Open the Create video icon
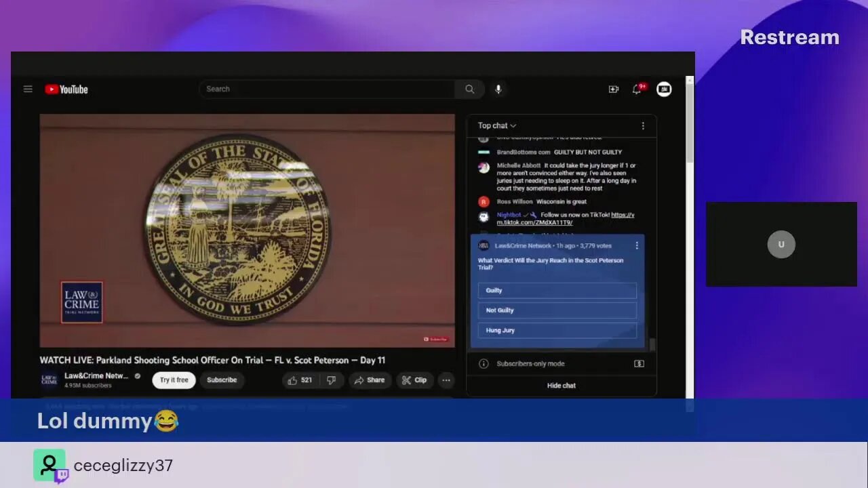The width and height of the screenshot is (868, 488). click(614, 89)
